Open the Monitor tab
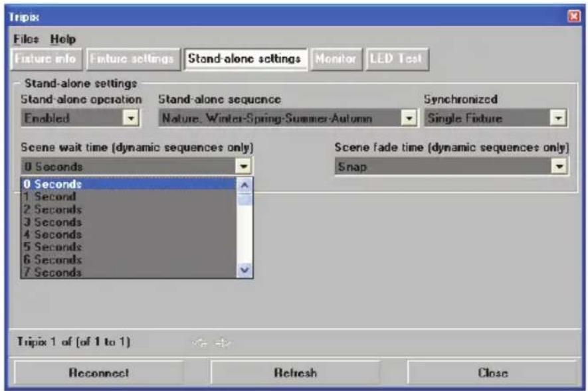The width and height of the screenshot is (588, 391). point(336,59)
